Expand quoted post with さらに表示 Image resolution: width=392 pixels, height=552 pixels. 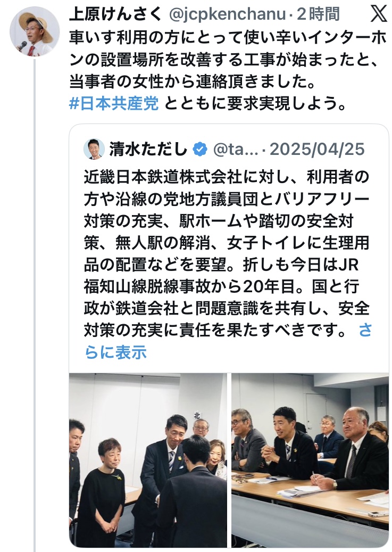[228, 341]
